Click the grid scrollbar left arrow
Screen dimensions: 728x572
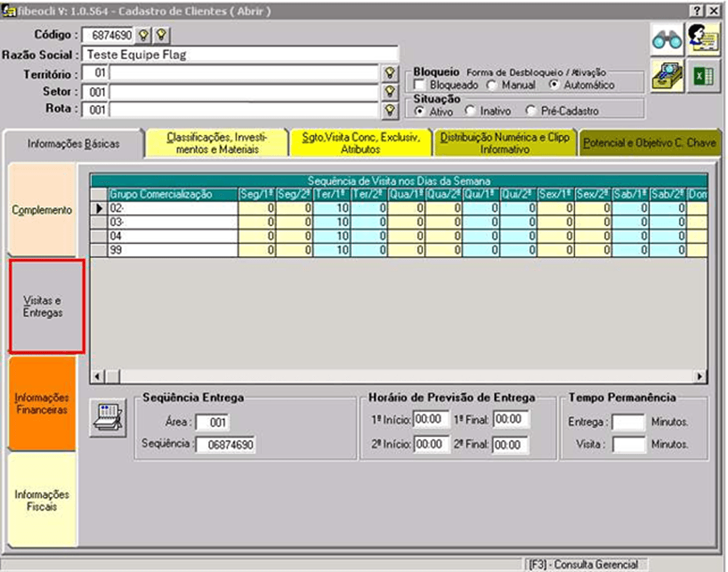point(97,376)
